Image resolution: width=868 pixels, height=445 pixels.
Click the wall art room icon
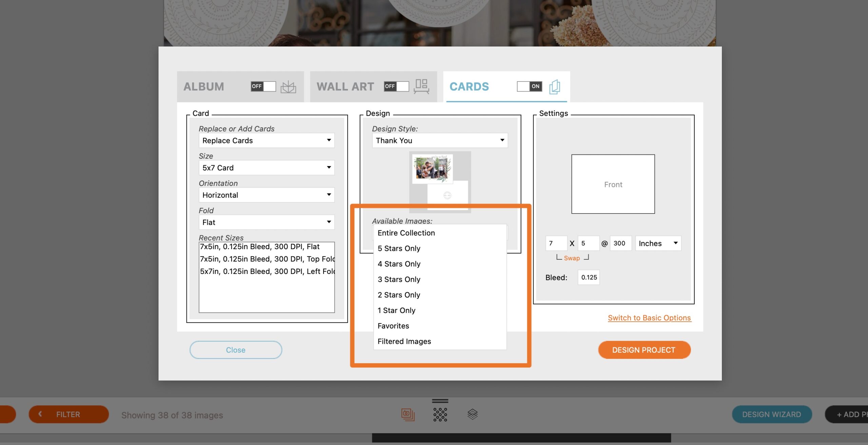[421, 87]
